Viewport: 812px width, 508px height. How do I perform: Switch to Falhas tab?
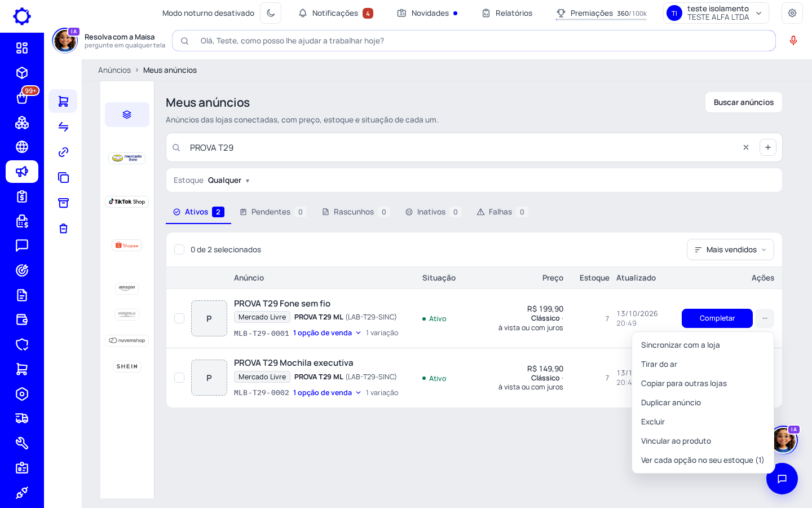[x=502, y=212]
